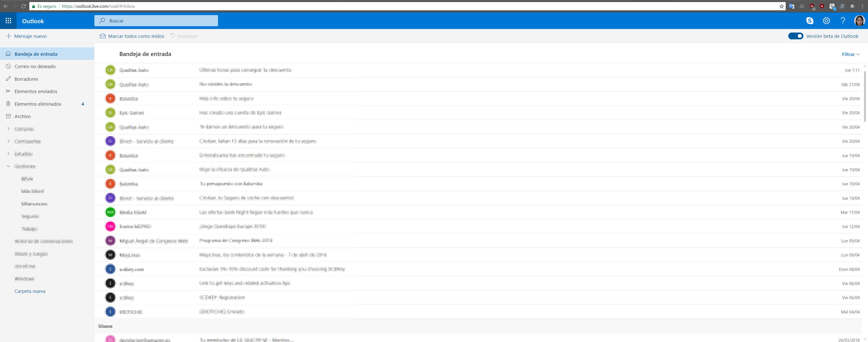
Task: Click the magnifier icon in Buscar box
Action: pyautogui.click(x=102, y=20)
